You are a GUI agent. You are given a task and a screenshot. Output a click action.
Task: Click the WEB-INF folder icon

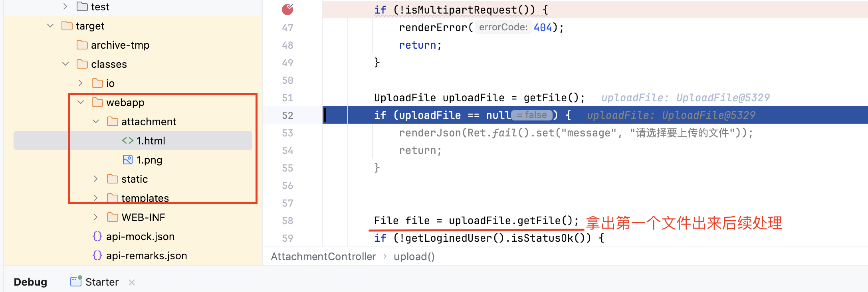coord(113,217)
